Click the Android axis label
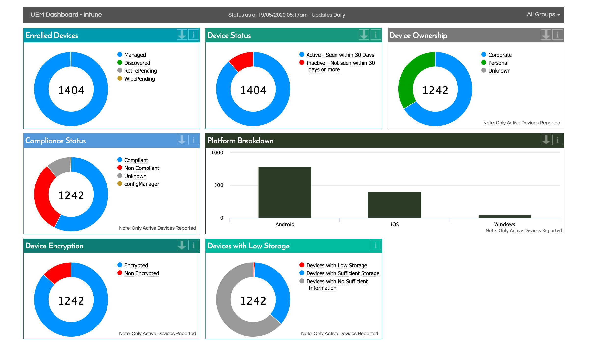The image size is (591, 364). click(285, 224)
